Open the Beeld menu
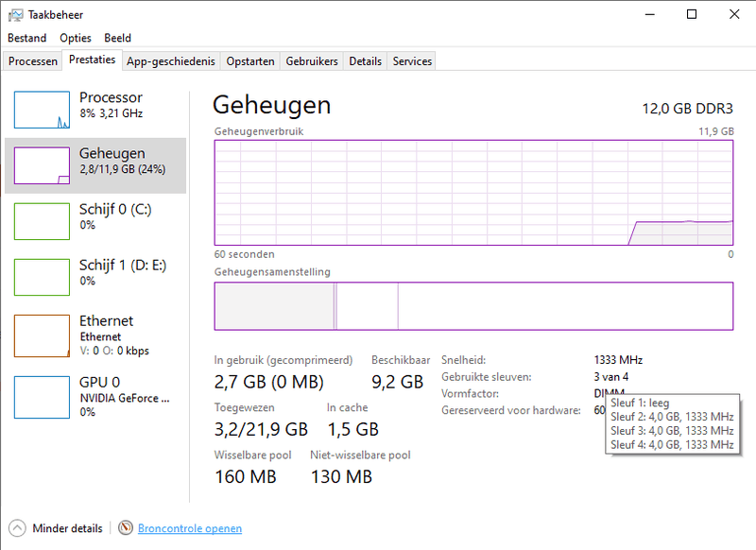Image resolution: width=756 pixels, height=550 pixels. pyautogui.click(x=118, y=38)
